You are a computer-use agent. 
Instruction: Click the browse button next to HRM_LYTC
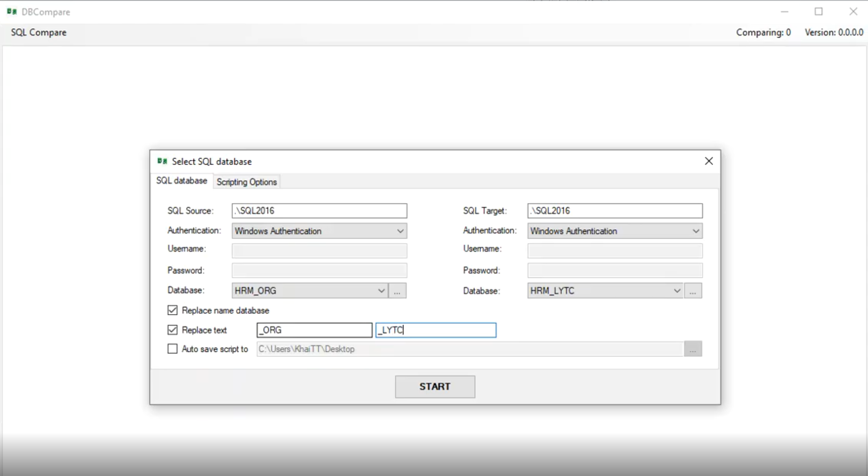coord(693,291)
